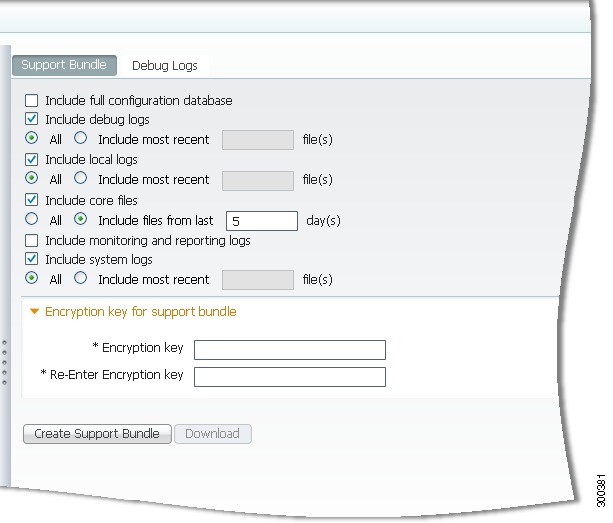
Task: Enable Include monitoring and reporting logs
Action: coord(31,240)
